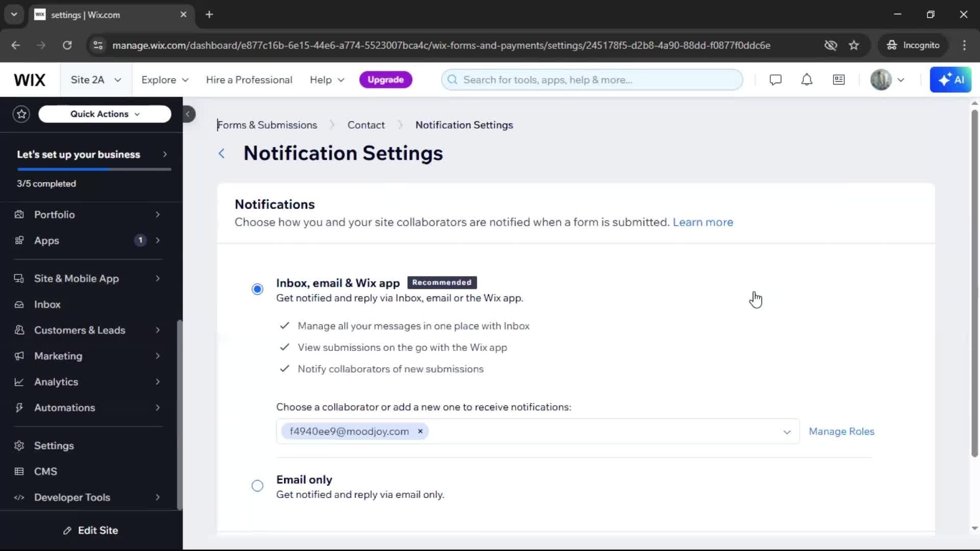Click the profile avatar picture
The image size is (980, 551).
tap(880, 80)
